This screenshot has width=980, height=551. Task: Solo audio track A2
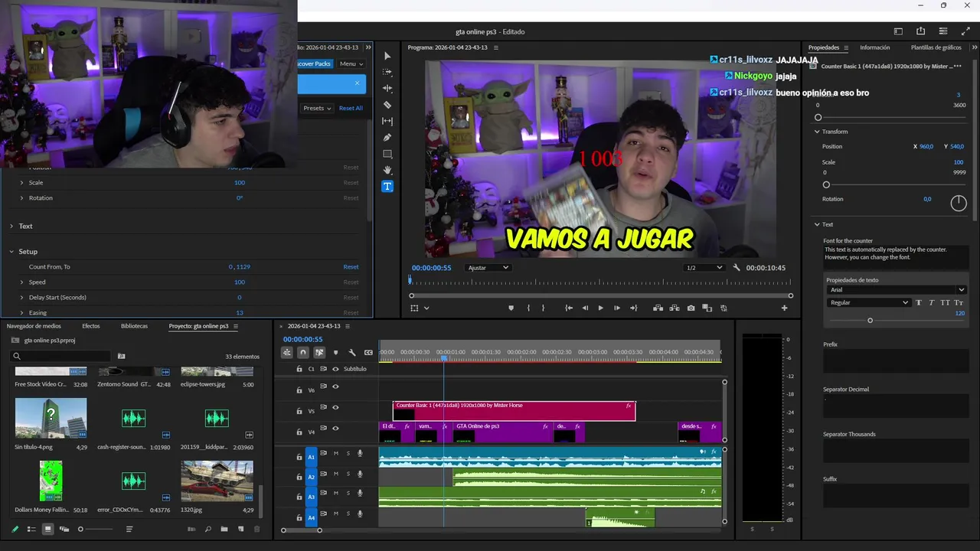coord(348,474)
